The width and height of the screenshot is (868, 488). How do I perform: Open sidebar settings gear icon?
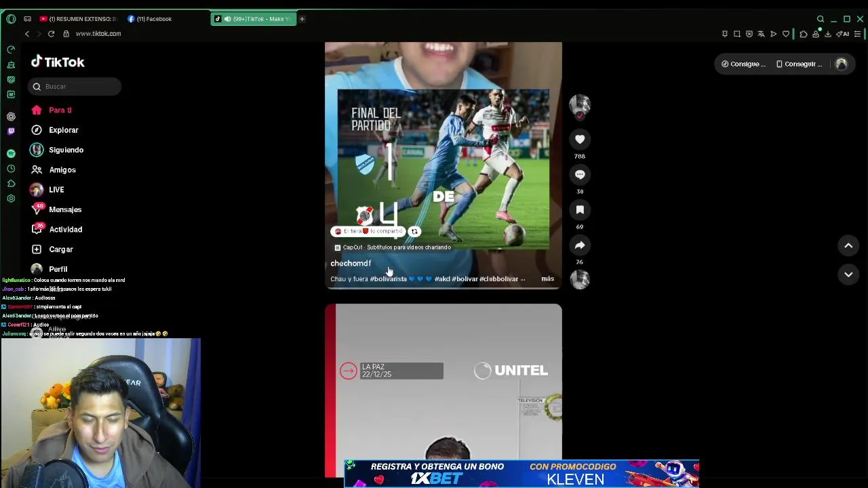[x=11, y=199]
